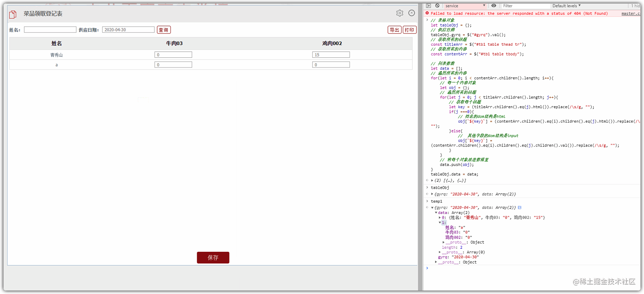Expand the '(2) [{…}, {…}]' console result
This screenshot has height=294, width=644.
point(432,180)
